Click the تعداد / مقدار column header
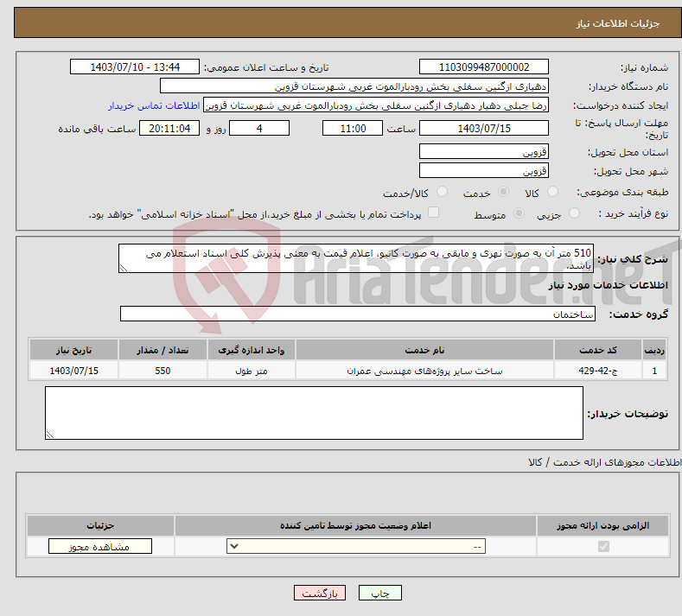The image size is (682, 616). 163,350
